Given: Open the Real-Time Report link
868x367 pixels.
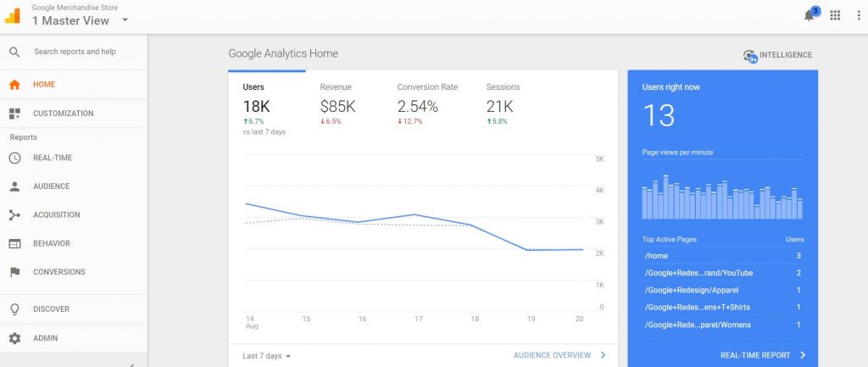Looking at the screenshot, I should coord(763,355).
